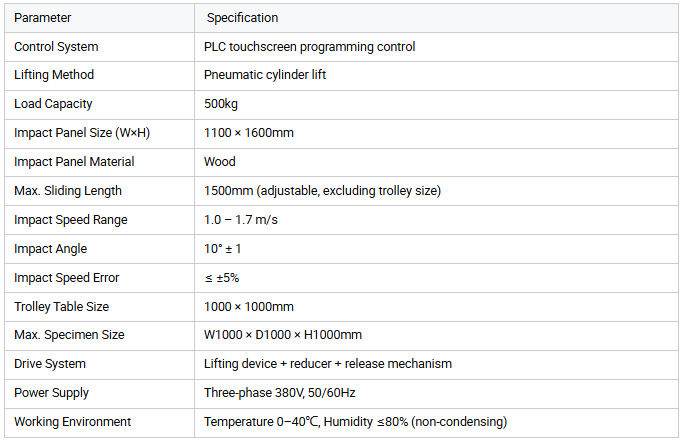Screen dimensions: 682x441
Task: Click the 1.0 – 1.7 m/s speed value
Action: [241, 220]
